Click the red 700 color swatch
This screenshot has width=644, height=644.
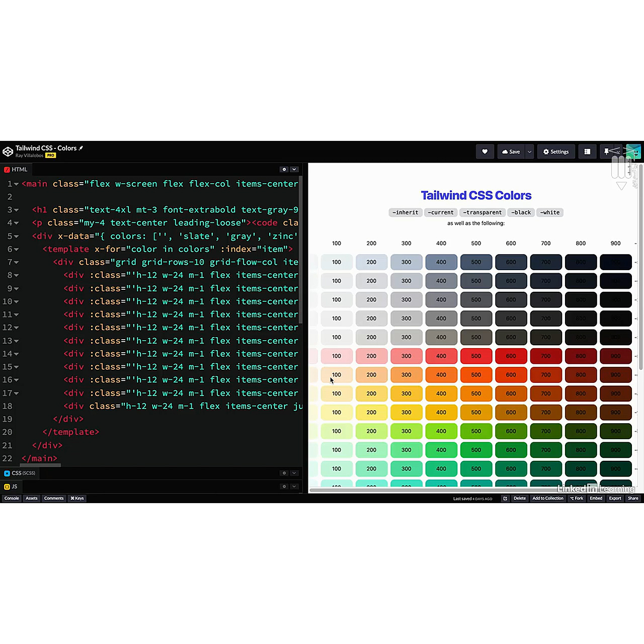tap(546, 356)
